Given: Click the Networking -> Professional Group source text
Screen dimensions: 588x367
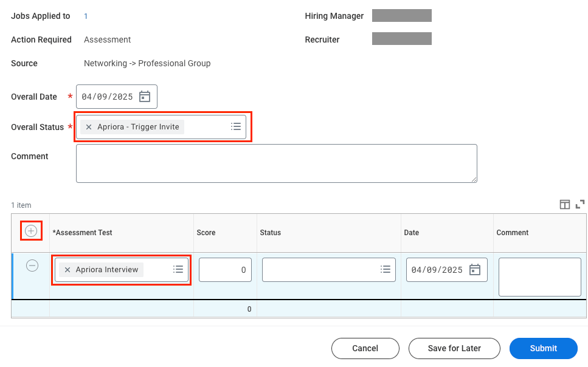Looking at the screenshot, I should pos(147,63).
